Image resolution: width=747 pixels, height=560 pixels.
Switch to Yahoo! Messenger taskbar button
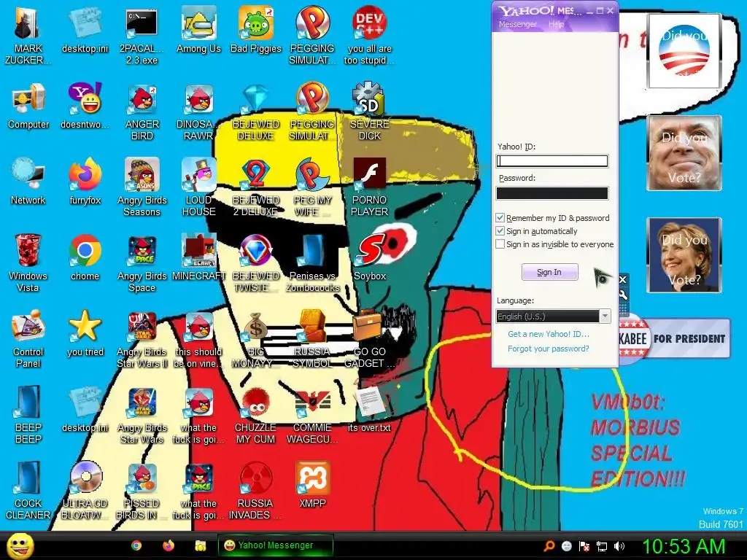[275, 545]
